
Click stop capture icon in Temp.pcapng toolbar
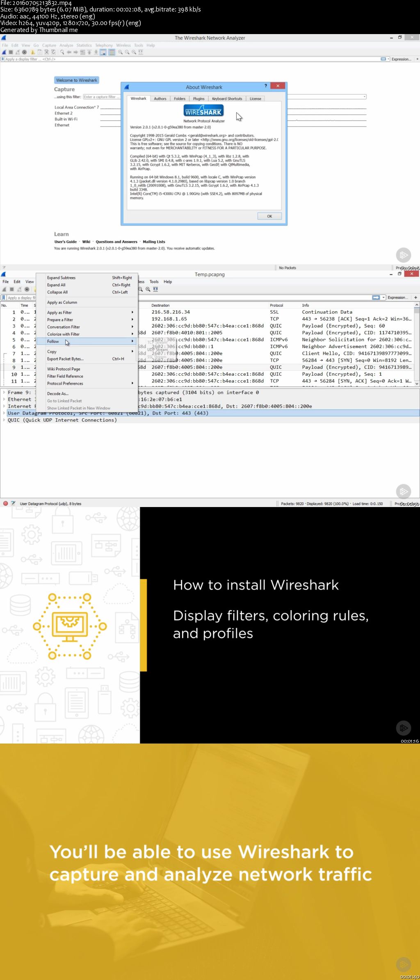[12, 289]
